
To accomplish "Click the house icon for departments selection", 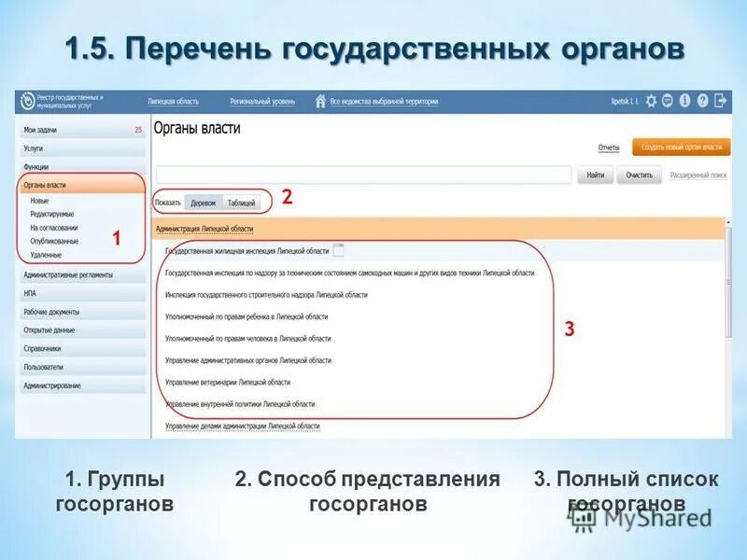I will coord(320,101).
